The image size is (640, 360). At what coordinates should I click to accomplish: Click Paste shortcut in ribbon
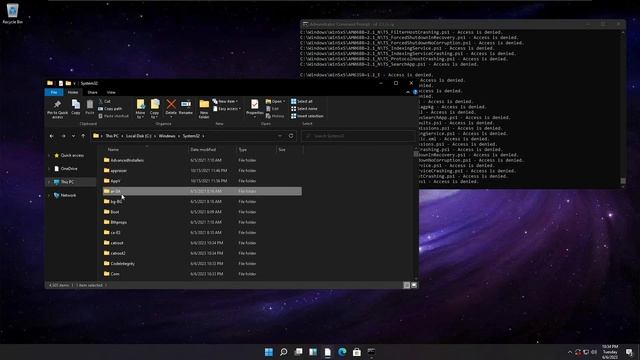[113, 116]
